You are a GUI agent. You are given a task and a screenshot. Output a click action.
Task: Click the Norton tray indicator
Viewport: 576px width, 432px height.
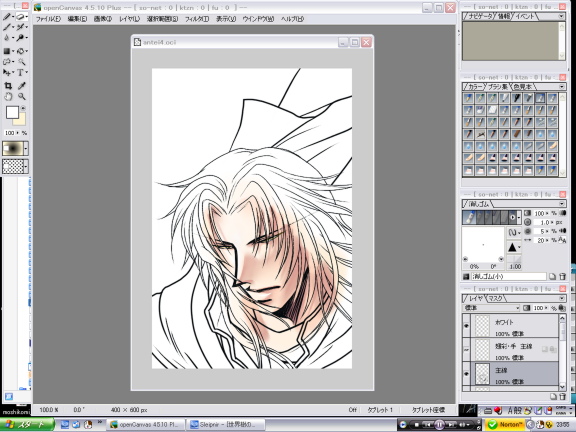506,424
